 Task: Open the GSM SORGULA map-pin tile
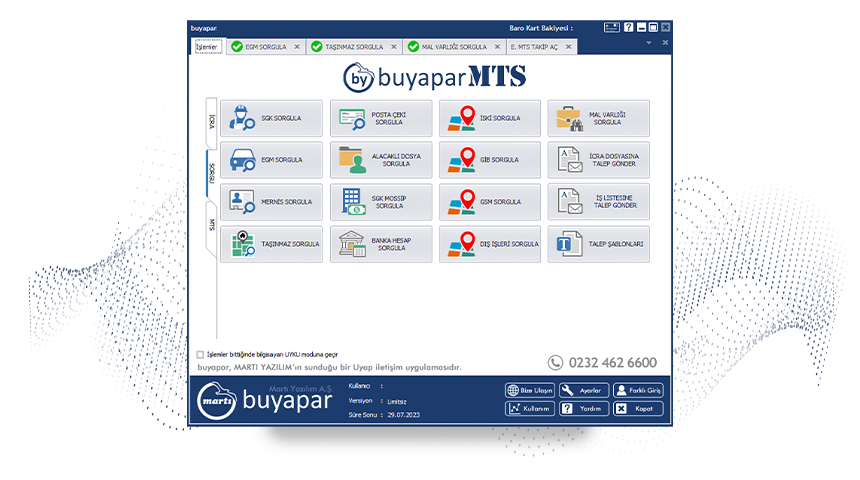coord(490,202)
